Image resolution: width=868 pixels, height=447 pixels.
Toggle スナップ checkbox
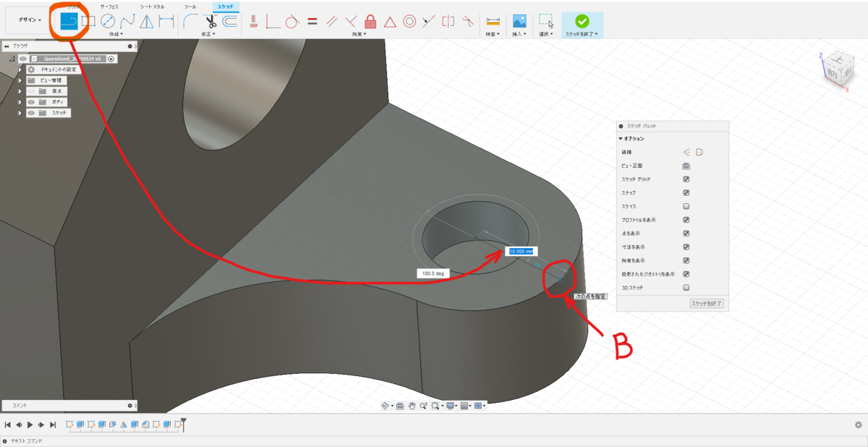pyautogui.click(x=686, y=193)
